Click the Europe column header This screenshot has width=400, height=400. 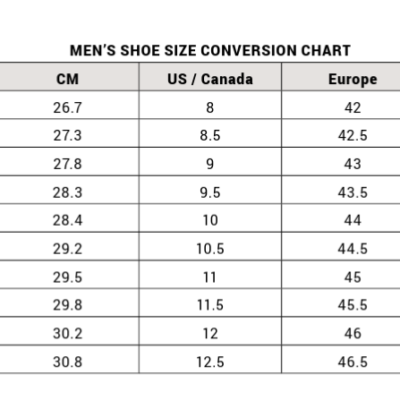pos(353,80)
